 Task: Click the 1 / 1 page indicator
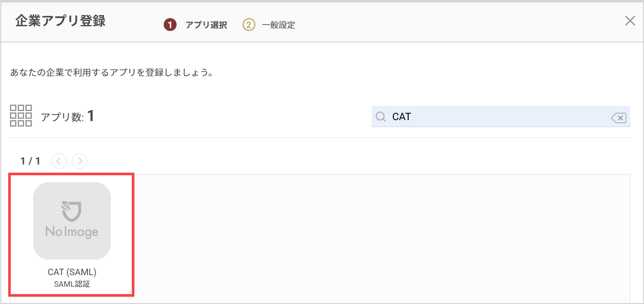tap(30, 161)
